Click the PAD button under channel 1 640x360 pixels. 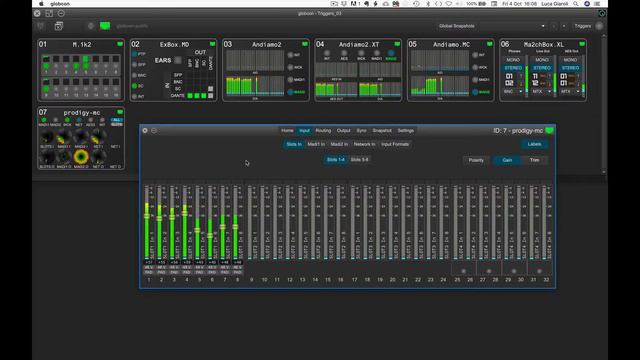coord(149,272)
